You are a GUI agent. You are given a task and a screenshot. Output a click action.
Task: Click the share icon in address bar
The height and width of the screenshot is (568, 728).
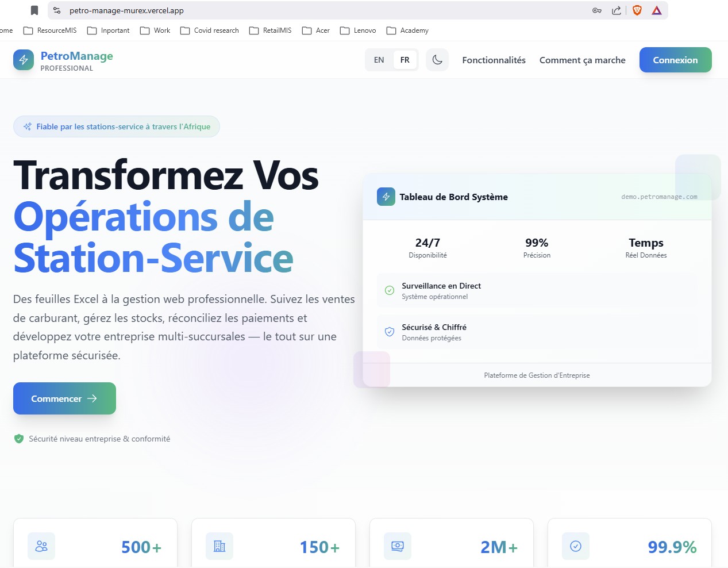[x=617, y=10]
